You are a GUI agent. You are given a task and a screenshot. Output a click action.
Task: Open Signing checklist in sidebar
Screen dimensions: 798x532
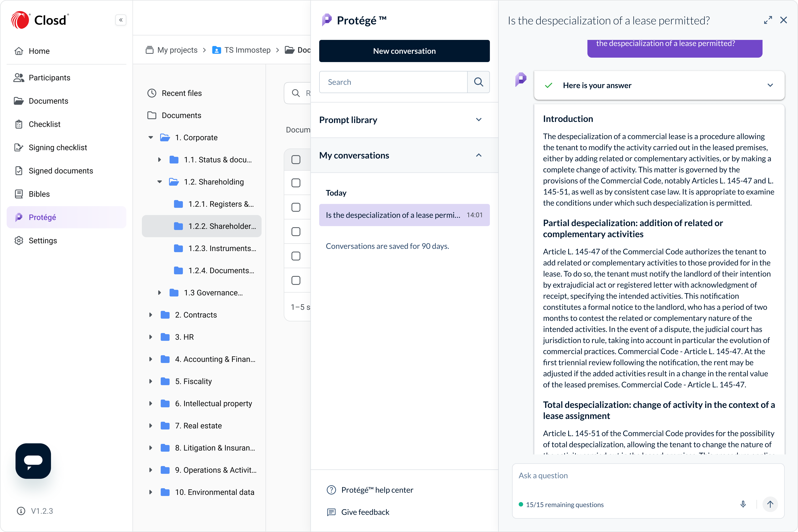[x=58, y=147]
